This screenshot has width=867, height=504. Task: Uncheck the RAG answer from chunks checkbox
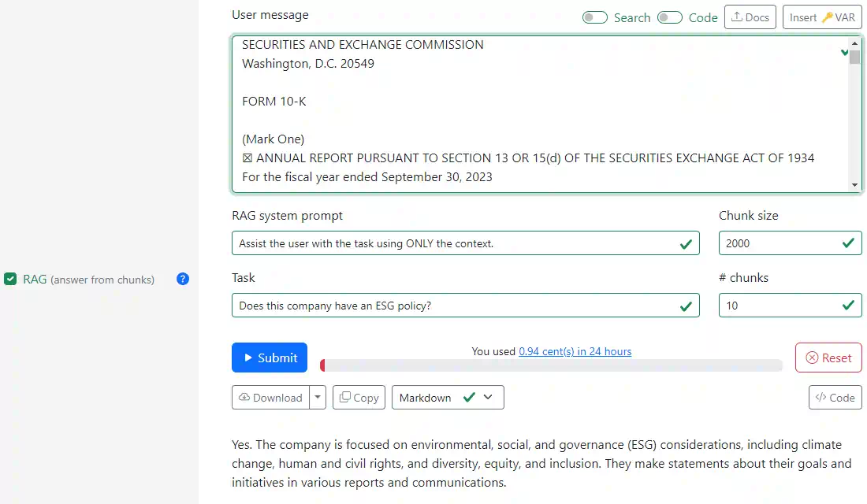tap(11, 280)
